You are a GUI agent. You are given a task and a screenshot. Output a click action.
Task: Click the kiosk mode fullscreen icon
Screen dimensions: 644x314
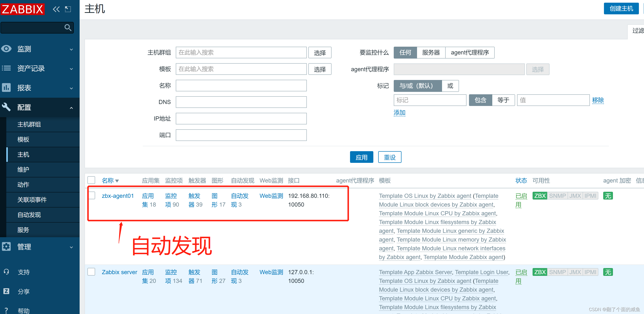(x=68, y=9)
